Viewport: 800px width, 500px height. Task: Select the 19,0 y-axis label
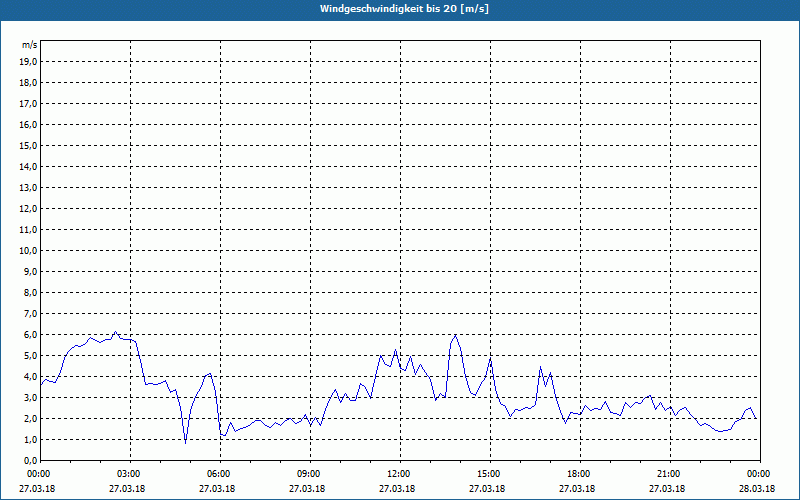pyautogui.click(x=28, y=62)
